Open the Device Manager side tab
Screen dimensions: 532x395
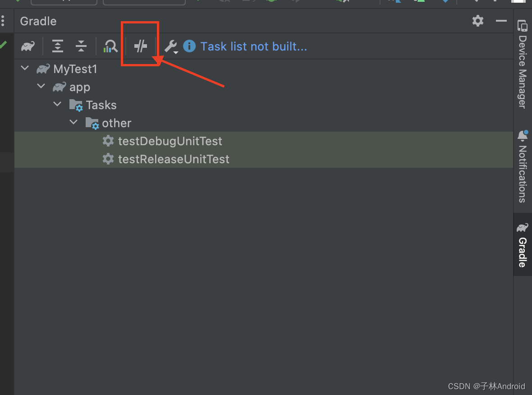[x=522, y=64]
